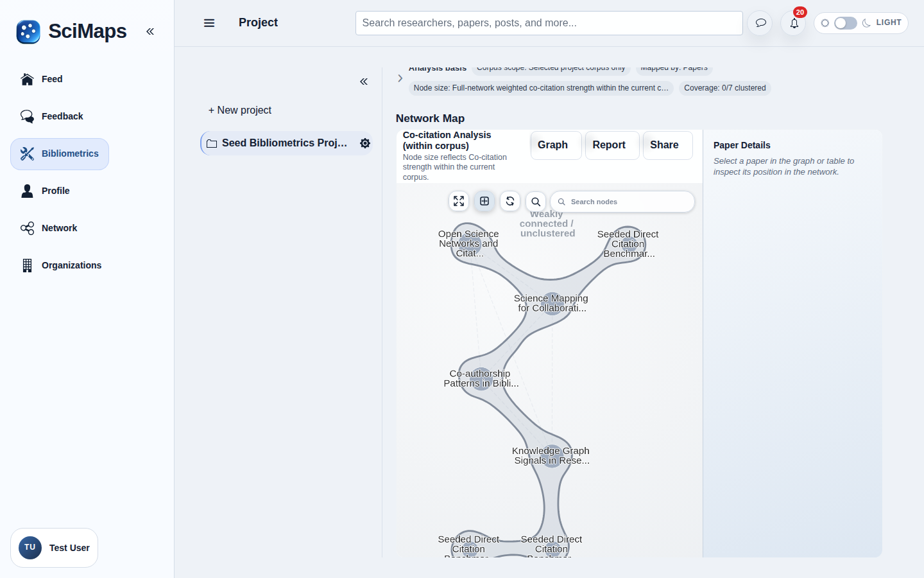Select the Science Mapping for Collaborati... node
This screenshot has width=924, height=578.
(x=551, y=303)
